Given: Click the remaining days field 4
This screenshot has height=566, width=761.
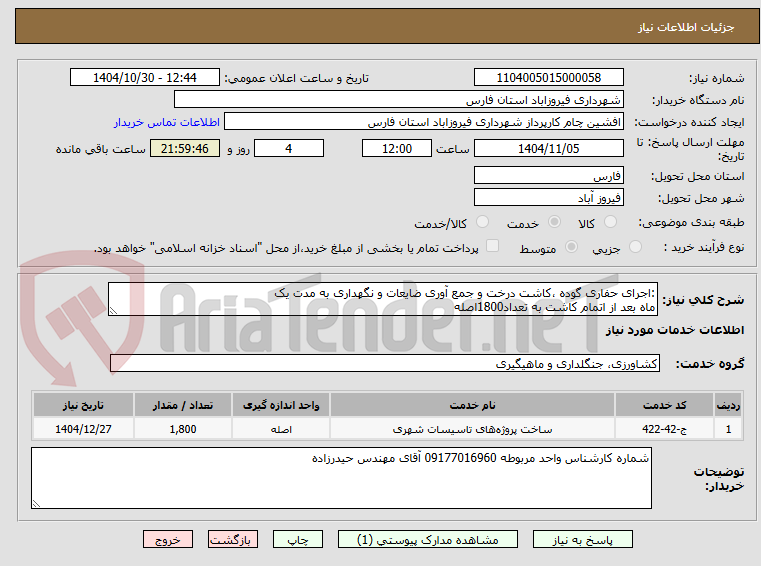Looking at the screenshot, I should [289, 149].
